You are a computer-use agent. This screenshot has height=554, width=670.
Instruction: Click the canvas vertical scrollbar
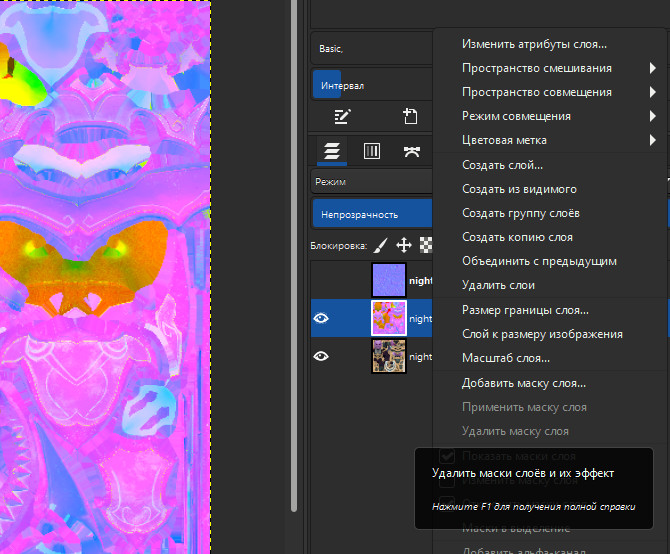point(294,255)
